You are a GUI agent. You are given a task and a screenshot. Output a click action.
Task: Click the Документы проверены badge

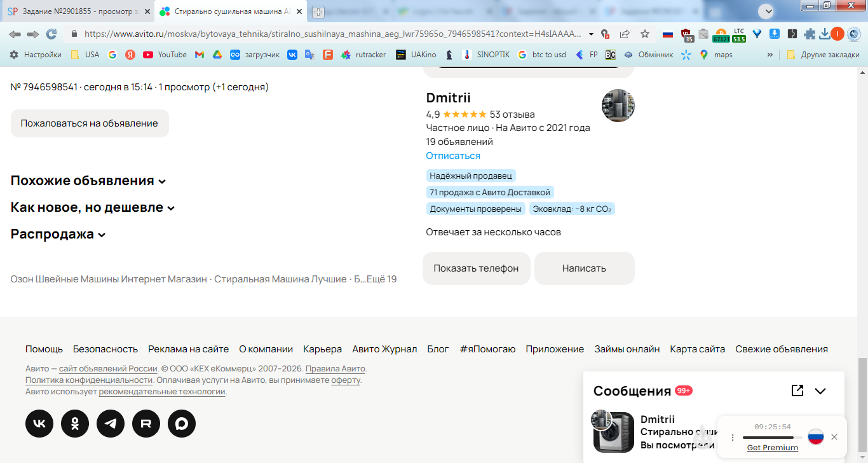point(476,209)
